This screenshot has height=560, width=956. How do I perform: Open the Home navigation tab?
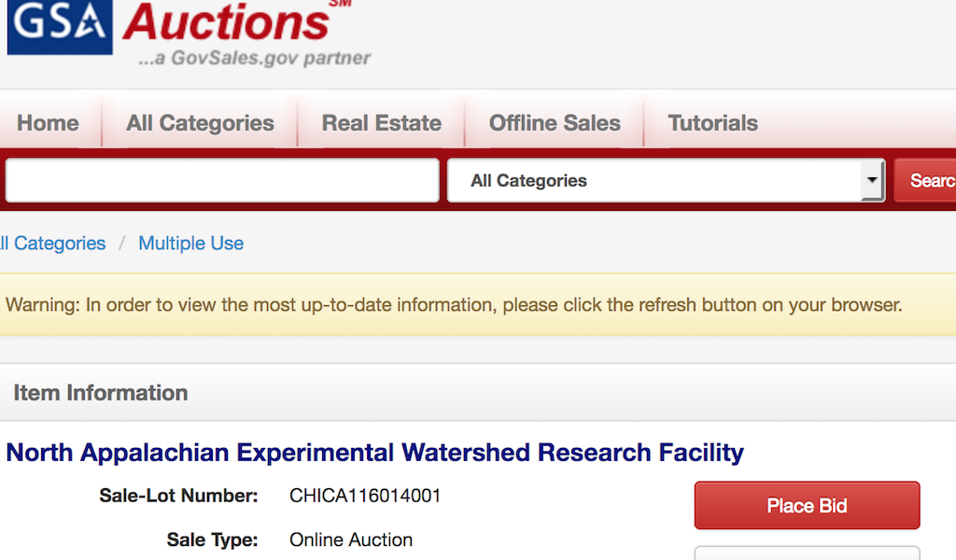point(48,123)
